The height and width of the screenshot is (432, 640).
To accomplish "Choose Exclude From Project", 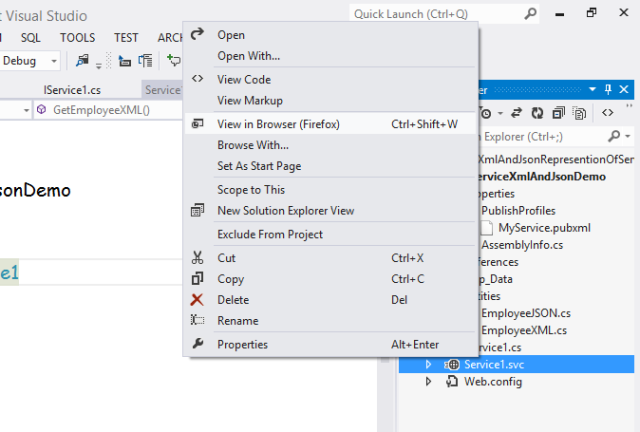I will [x=331, y=234].
